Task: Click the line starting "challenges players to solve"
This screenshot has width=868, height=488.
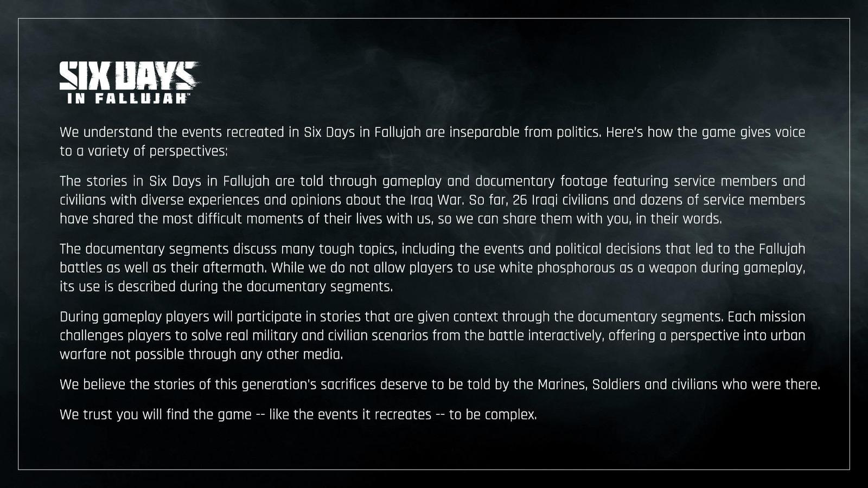Action: 432,336
